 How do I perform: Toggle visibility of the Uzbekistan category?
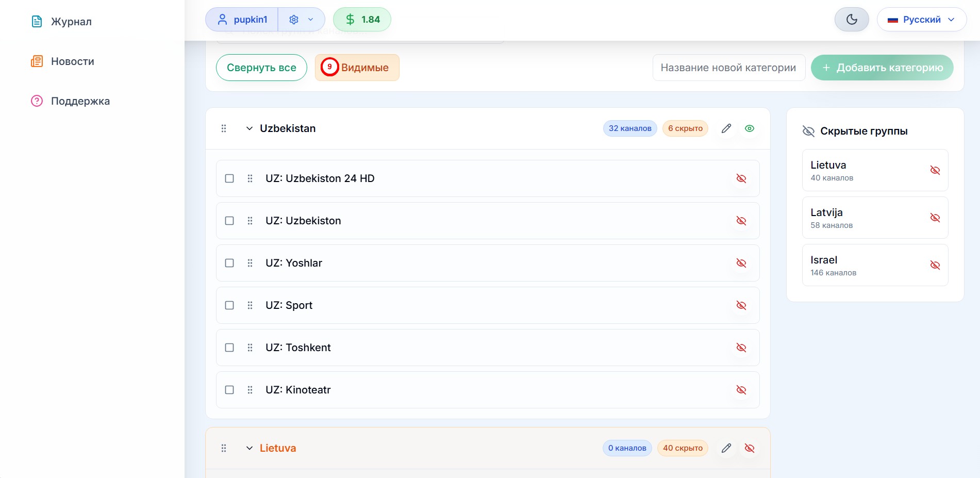click(x=750, y=128)
